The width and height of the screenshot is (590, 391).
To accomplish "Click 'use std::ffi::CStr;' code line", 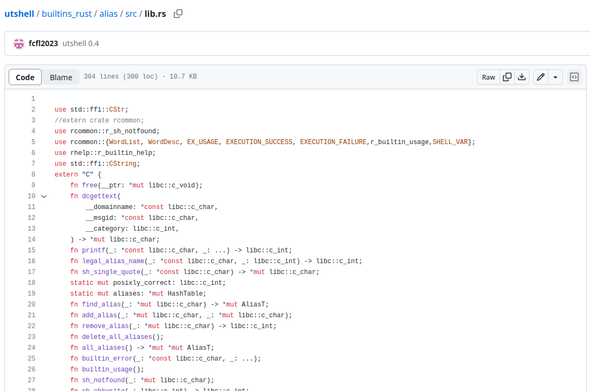I will coord(91,110).
